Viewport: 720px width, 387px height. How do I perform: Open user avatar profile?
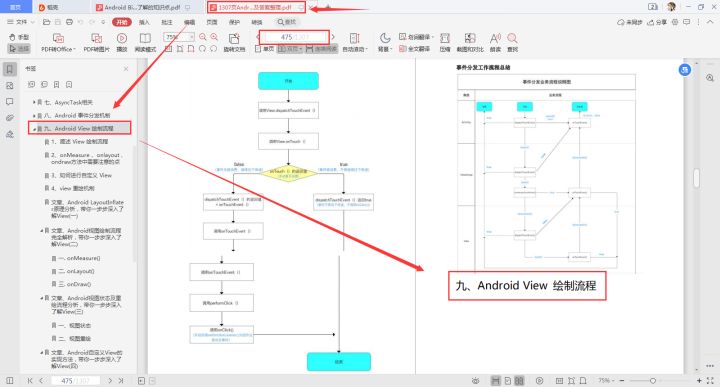click(x=671, y=7)
